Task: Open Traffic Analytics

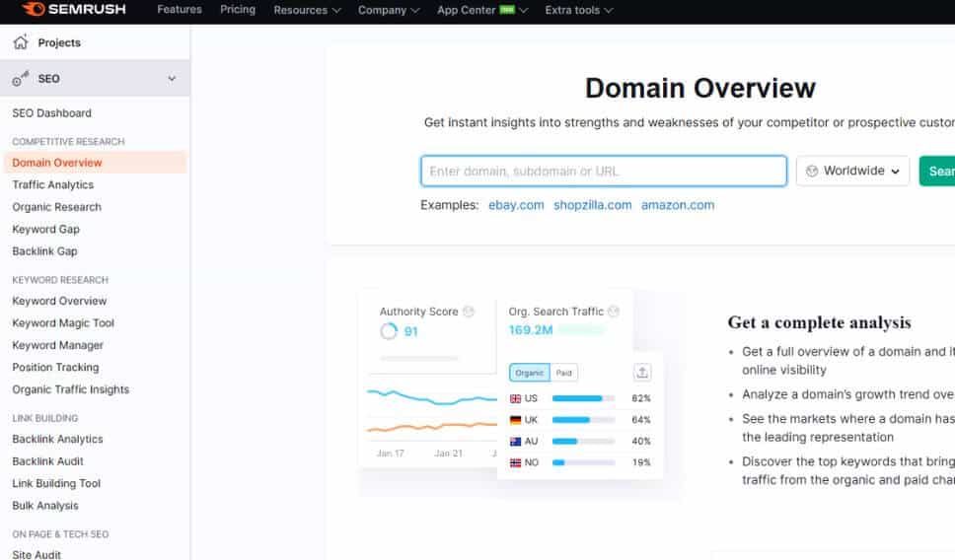Action: (x=53, y=184)
